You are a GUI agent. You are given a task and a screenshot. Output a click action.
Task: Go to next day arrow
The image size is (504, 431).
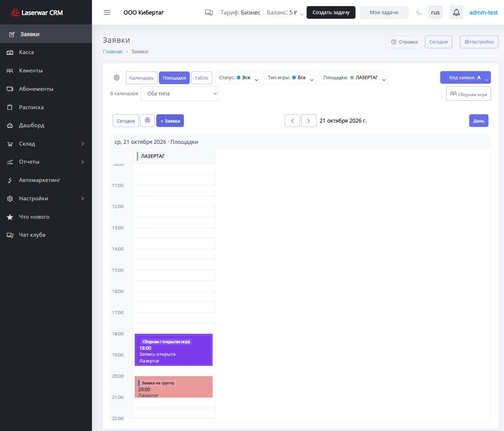[309, 120]
